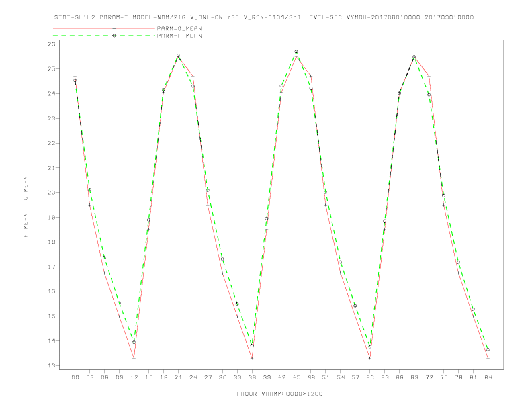Click x-axis tick label 48
The width and height of the screenshot is (532, 411).
click(x=311, y=377)
